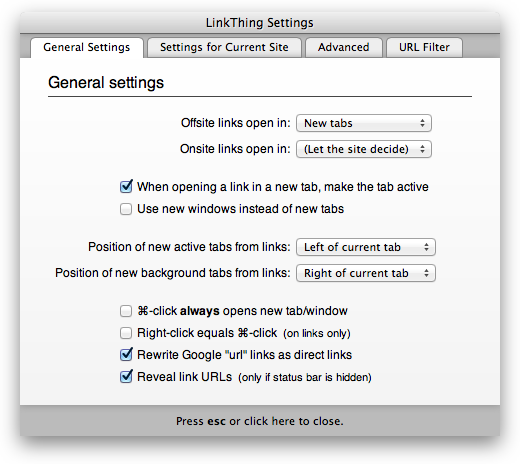Open the Onsite links open in dropdown
Viewport: 520px width, 464px height.
(364, 149)
